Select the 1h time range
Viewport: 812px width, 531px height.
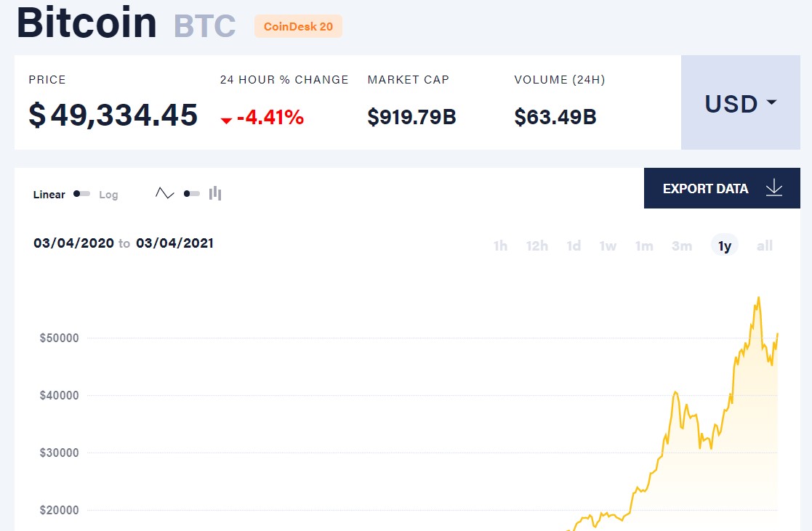point(500,246)
